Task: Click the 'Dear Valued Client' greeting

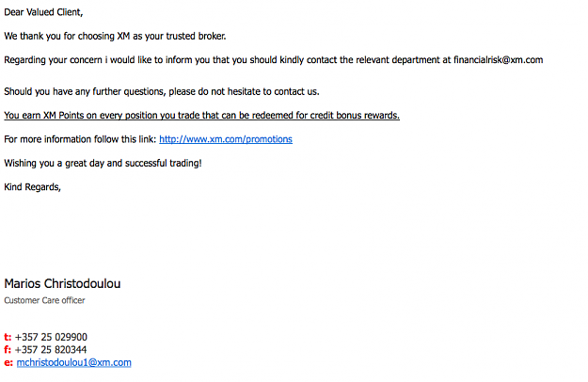Action: coord(43,12)
